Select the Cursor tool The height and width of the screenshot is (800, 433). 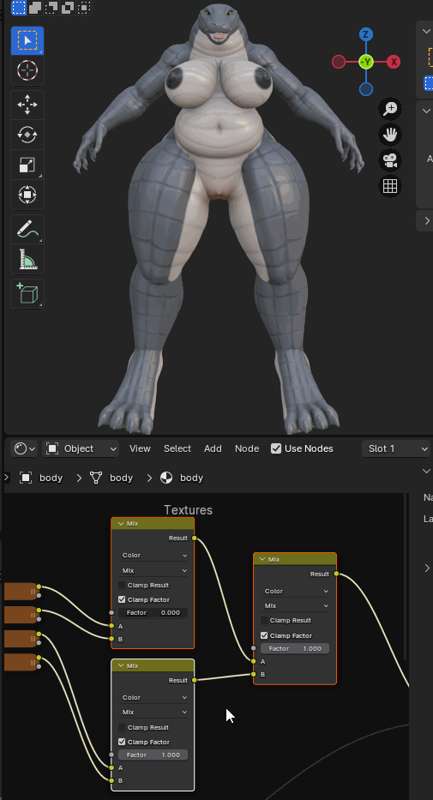click(28, 70)
